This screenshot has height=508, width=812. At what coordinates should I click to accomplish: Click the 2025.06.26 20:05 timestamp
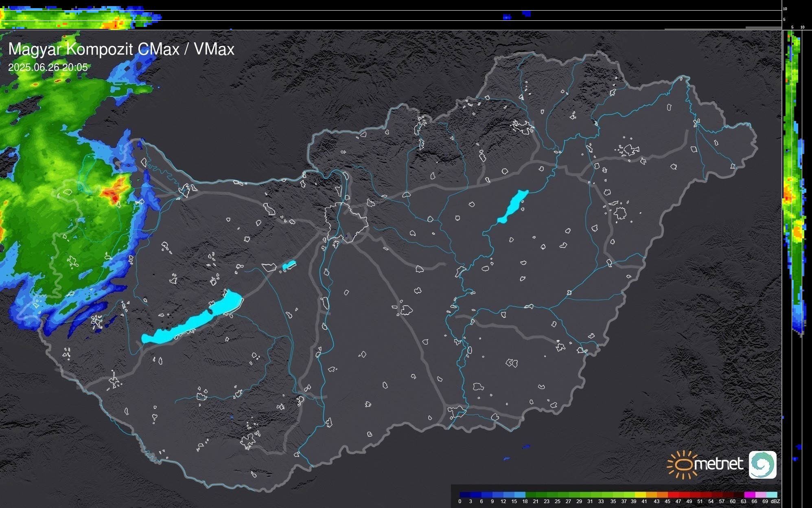pyautogui.click(x=48, y=67)
